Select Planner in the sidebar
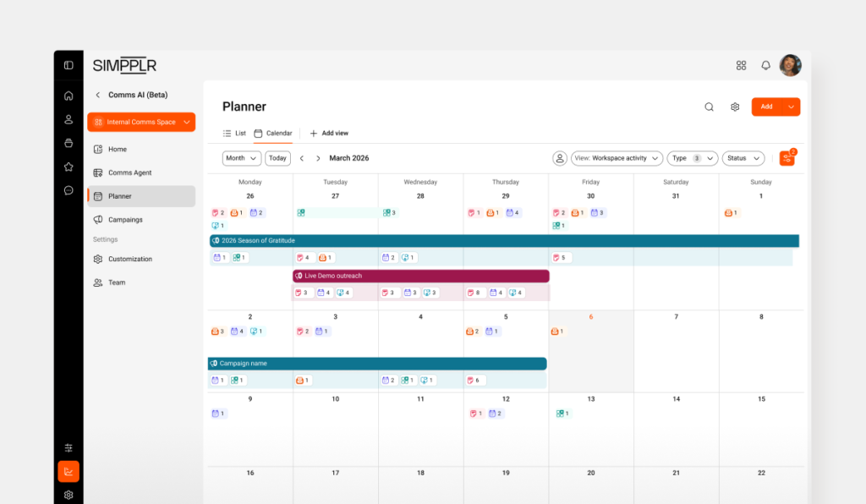The height and width of the screenshot is (504, 866). tap(141, 196)
